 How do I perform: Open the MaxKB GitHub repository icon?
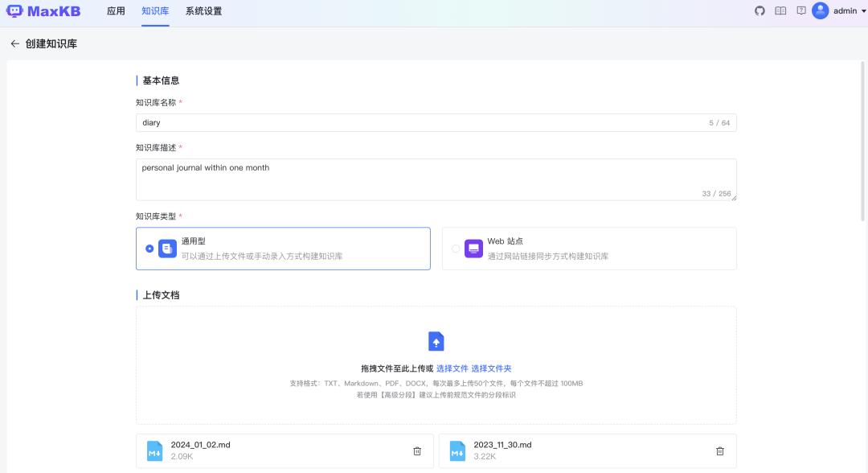(759, 10)
